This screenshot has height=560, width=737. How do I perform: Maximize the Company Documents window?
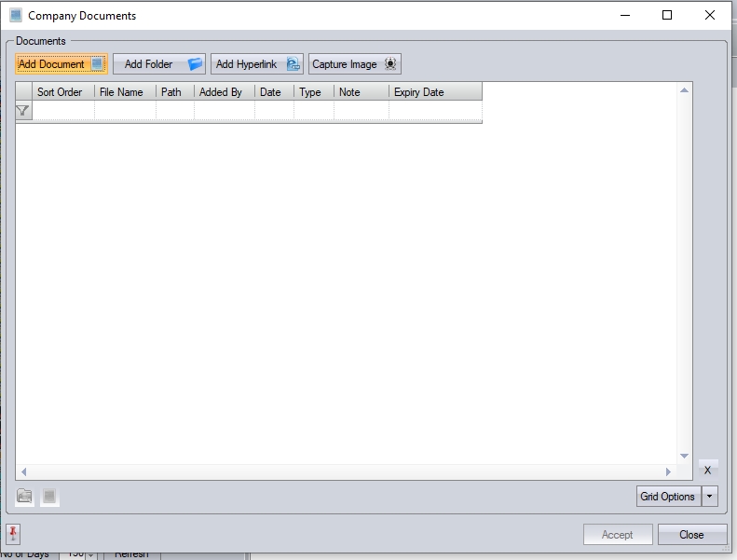pyautogui.click(x=667, y=15)
